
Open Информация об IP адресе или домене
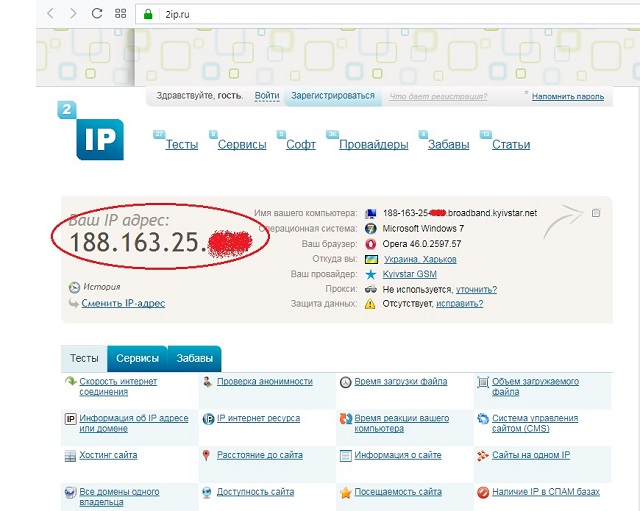[x=133, y=423]
